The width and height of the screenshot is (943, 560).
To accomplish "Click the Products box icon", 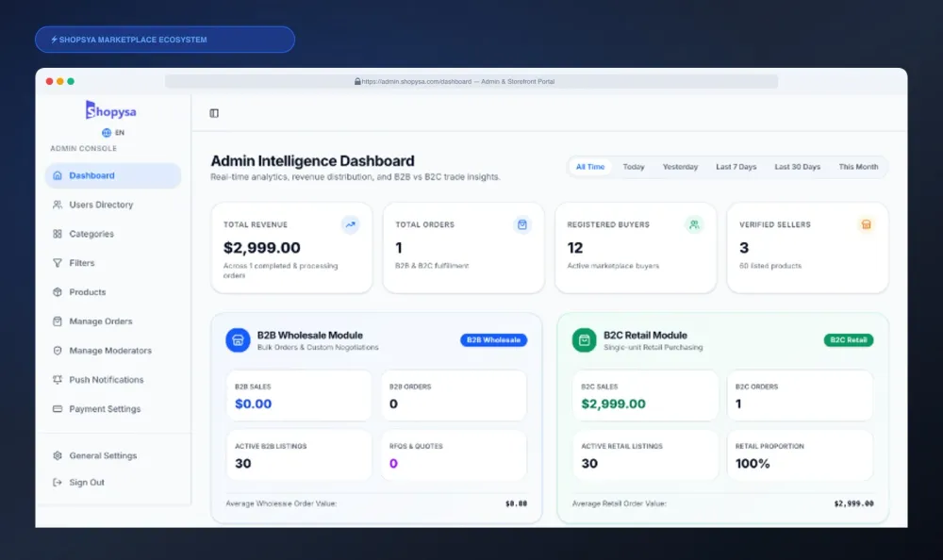I will click(x=58, y=292).
